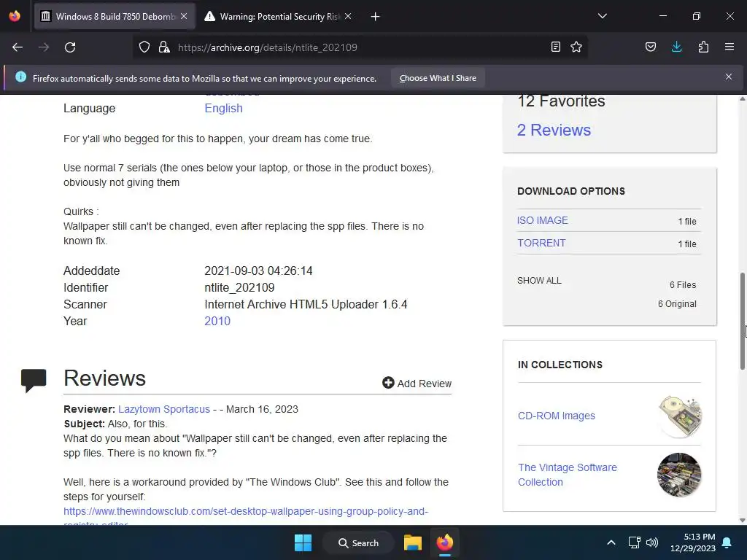Click SHOW ALL download files
Viewport: 747px width, 560px height.
pos(539,281)
